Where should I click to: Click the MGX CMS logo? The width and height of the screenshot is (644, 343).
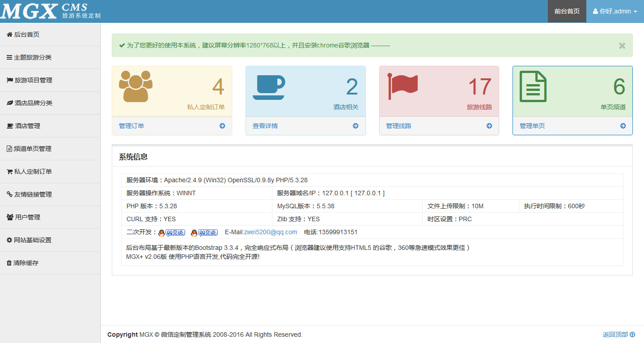coord(50,11)
